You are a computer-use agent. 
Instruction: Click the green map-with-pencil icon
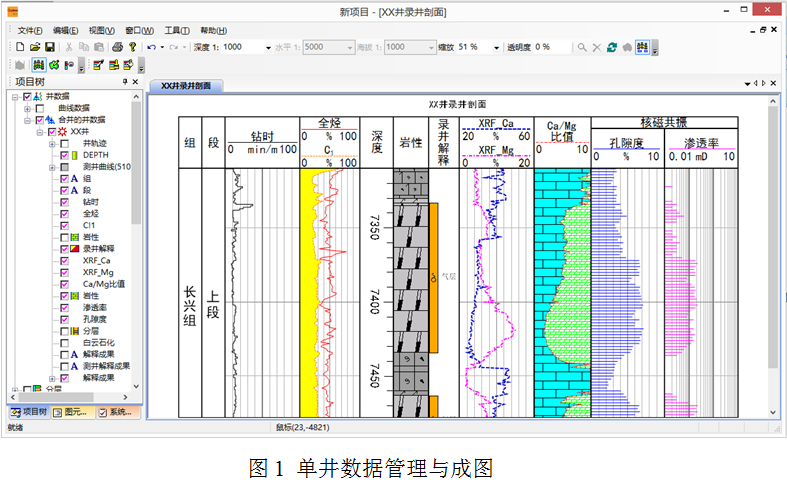[x=54, y=65]
